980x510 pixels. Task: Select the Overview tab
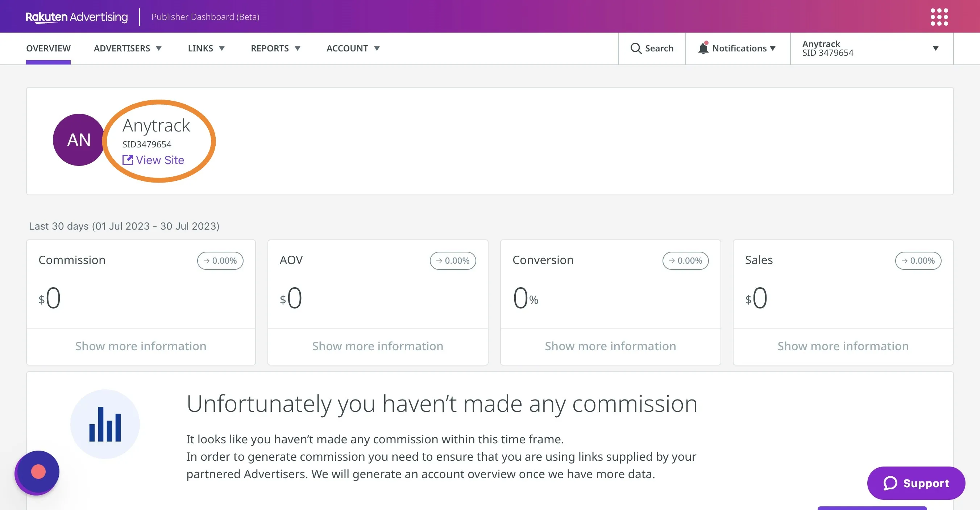coord(48,48)
